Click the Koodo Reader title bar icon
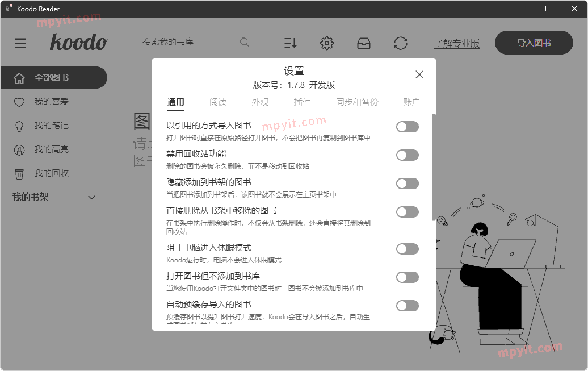The image size is (588, 371). (9, 9)
